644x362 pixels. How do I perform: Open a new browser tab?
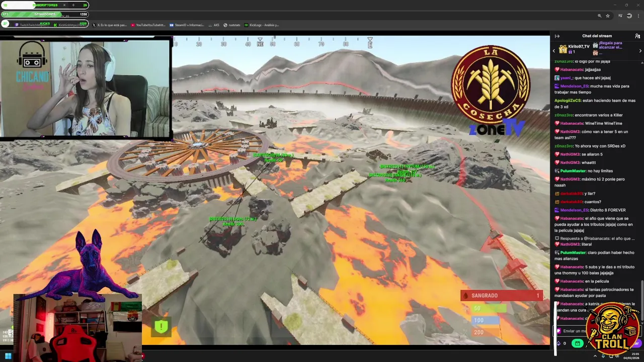[x=73, y=5]
